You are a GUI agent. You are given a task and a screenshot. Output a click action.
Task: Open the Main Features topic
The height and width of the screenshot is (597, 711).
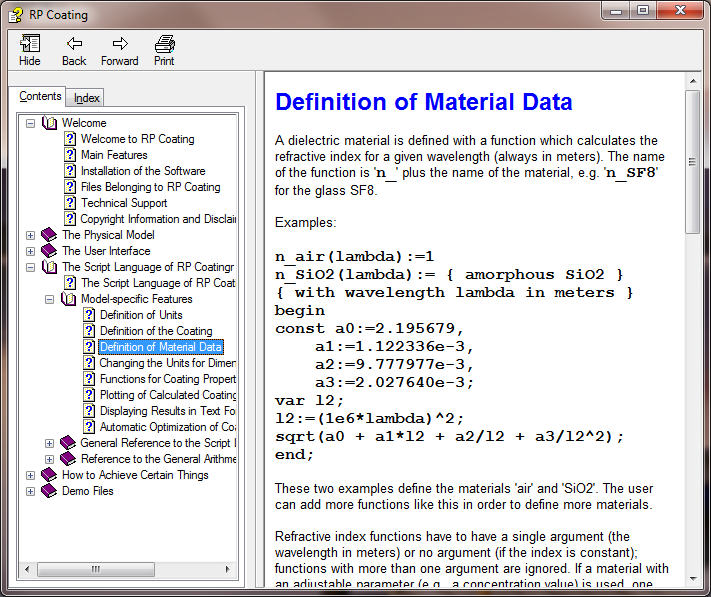114,155
